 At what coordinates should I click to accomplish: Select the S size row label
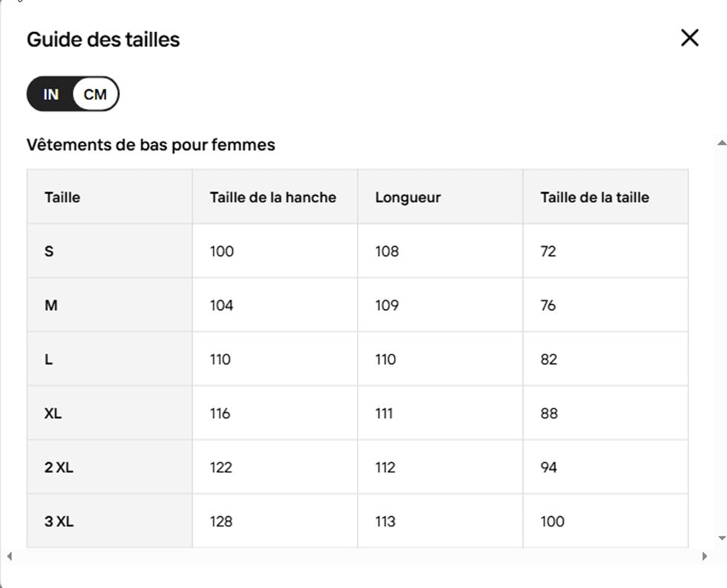49,251
